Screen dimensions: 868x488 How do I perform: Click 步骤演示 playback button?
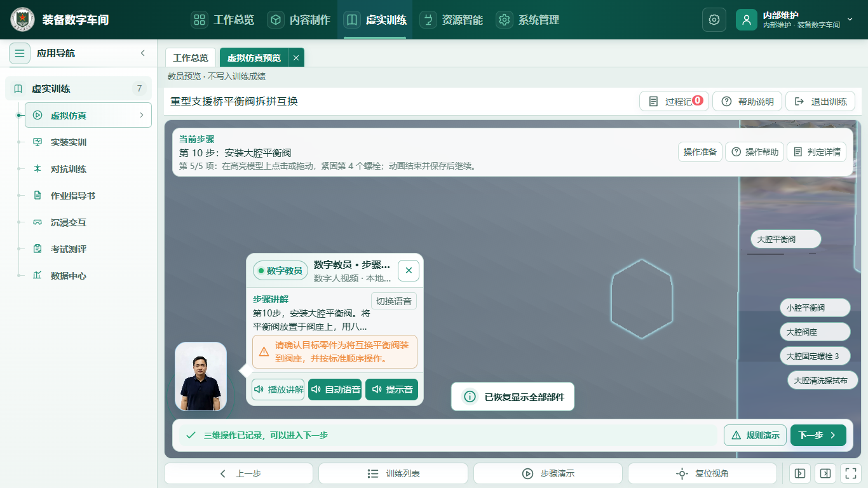548,473
